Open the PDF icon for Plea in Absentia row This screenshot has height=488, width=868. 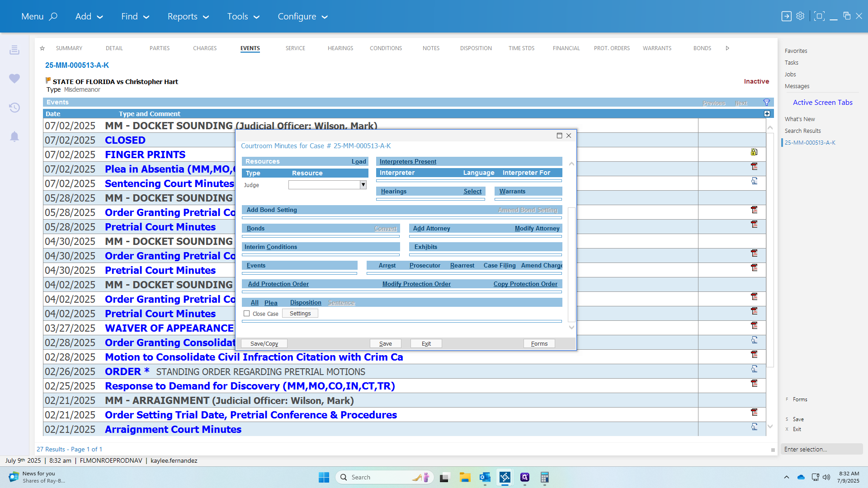coord(754,167)
